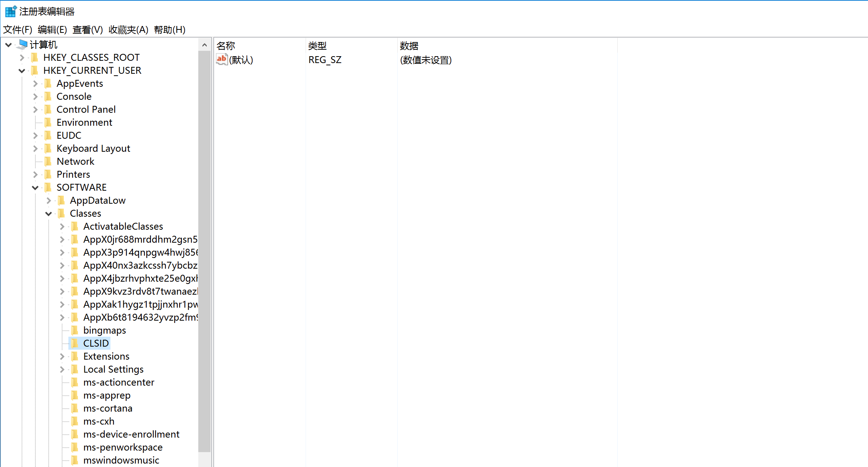Collapse the SOFTWARE key

click(35, 188)
